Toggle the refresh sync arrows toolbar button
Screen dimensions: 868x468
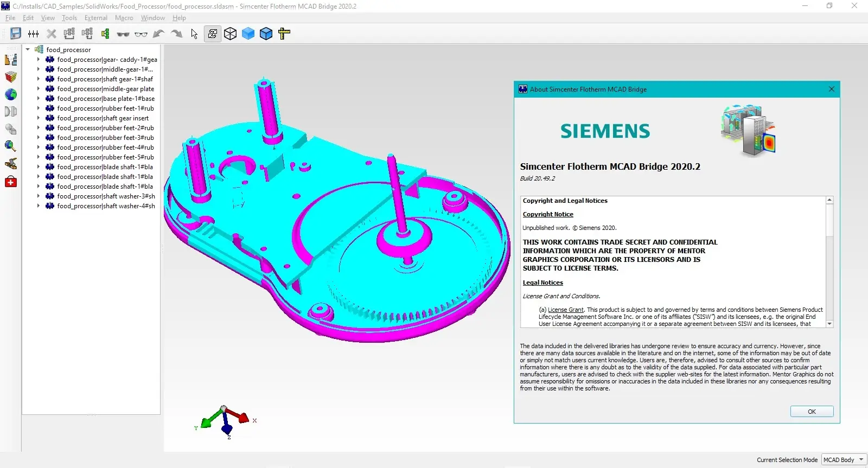(x=212, y=34)
